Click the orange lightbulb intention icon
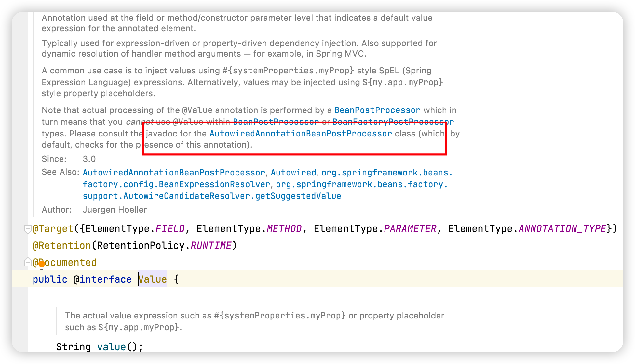635x364 pixels. coord(42,265)
